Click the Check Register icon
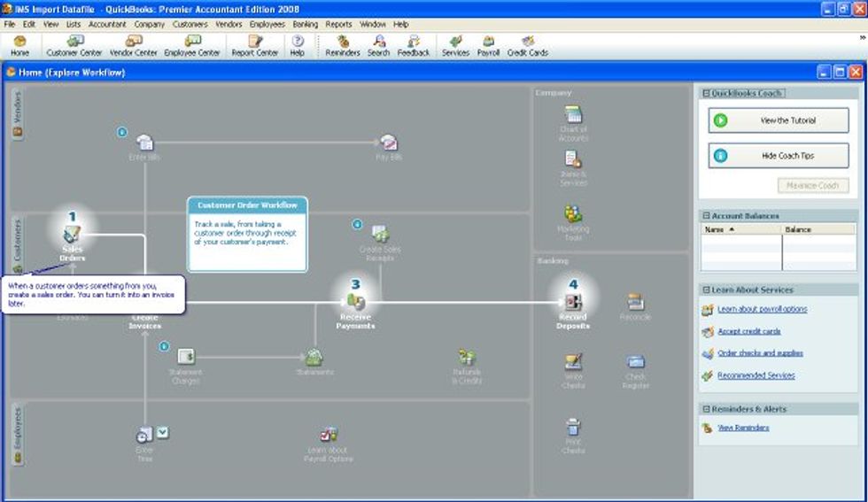The height and width of the screenshot is (502, 868). pos(636,361)
